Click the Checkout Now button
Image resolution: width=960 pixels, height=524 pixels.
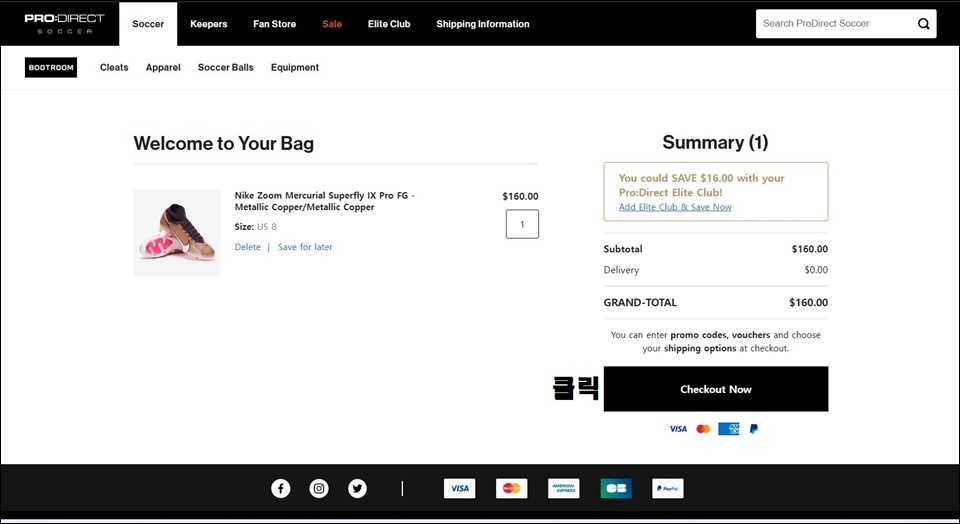click(x=716, y=389)
